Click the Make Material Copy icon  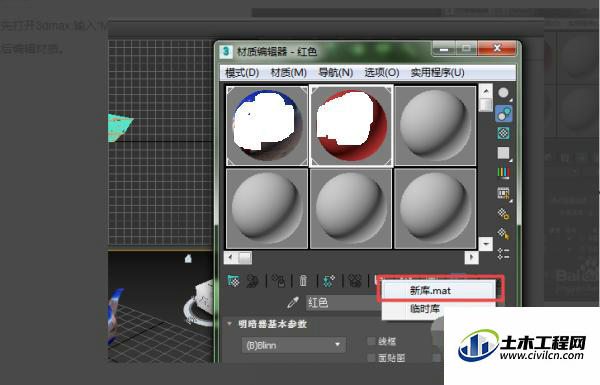[329, 281]
